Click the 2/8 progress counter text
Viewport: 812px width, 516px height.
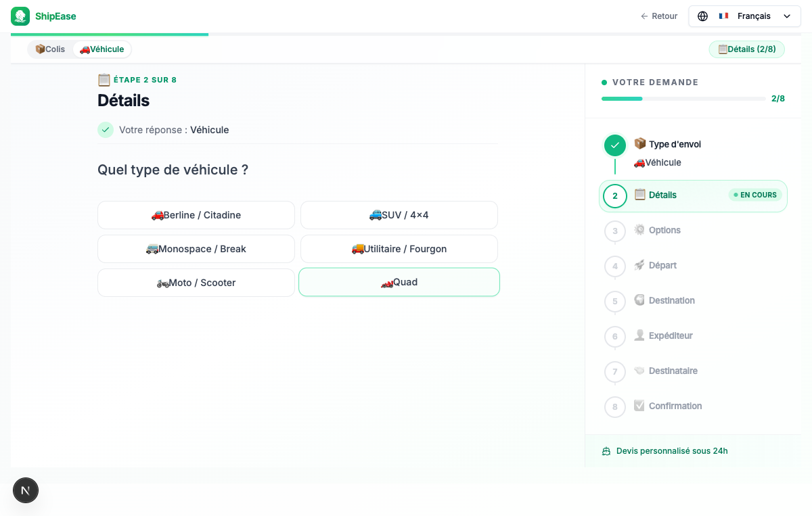click(778, 99)
